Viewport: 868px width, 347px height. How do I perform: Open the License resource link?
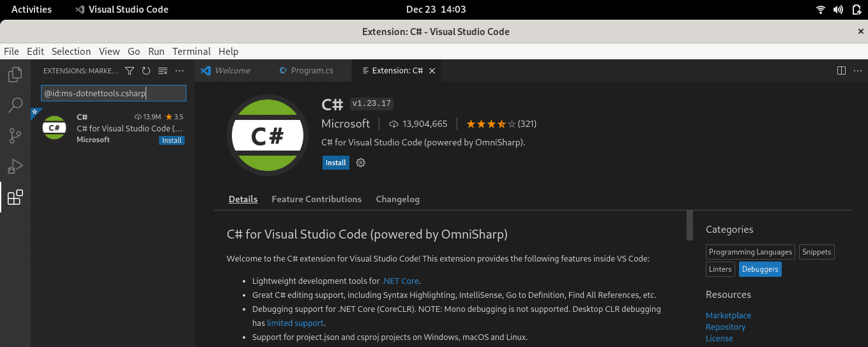(719, 338)
